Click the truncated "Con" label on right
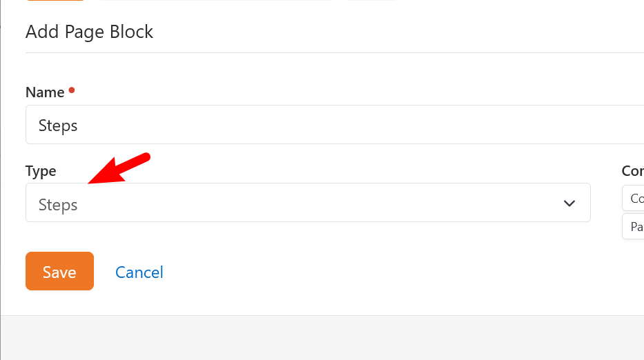644x360 pixels. click(x=632, y=171)
